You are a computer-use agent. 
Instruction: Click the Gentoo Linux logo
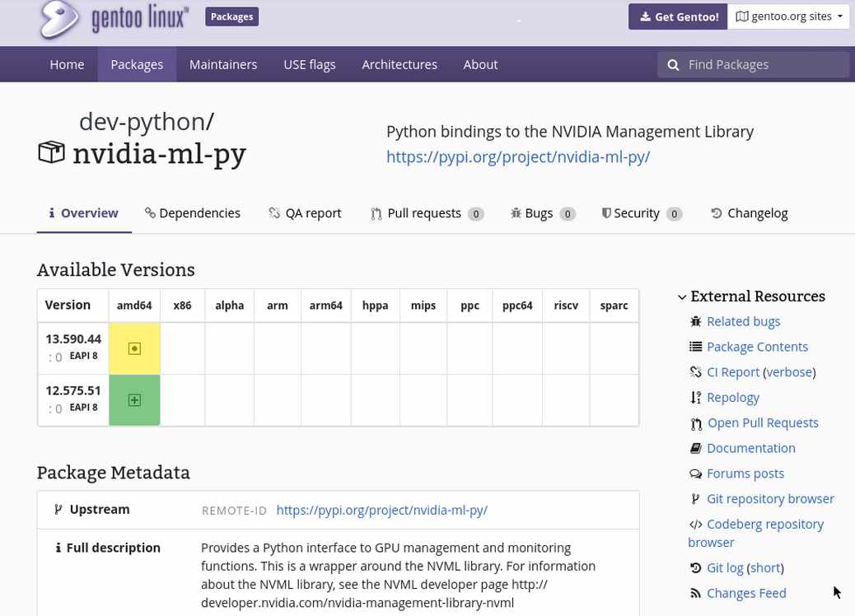(114, 18)
